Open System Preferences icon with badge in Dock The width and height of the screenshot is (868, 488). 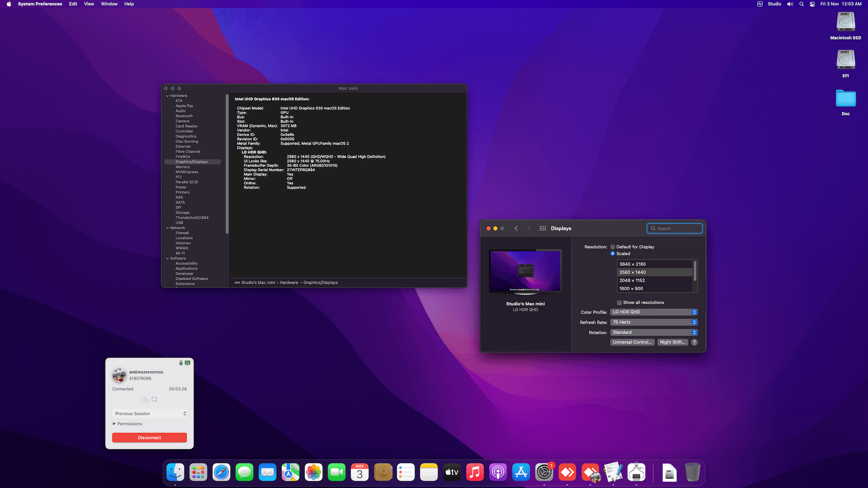click(544, 473)
